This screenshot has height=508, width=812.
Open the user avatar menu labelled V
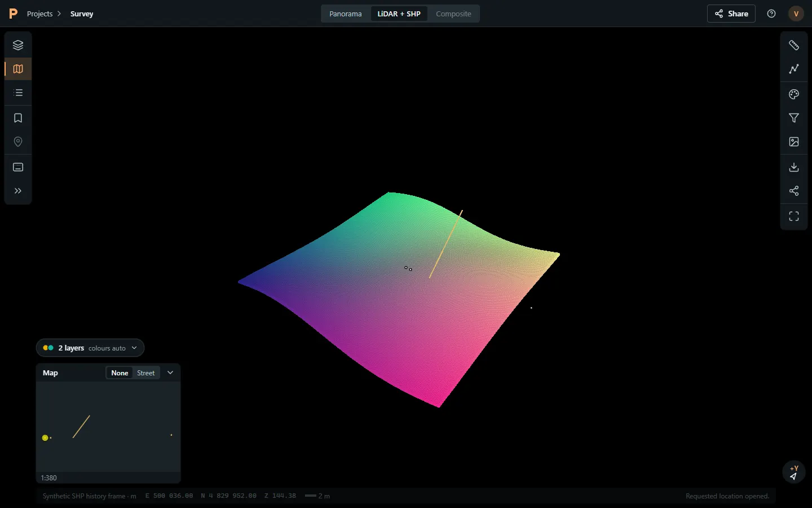(x=796, y=14)
